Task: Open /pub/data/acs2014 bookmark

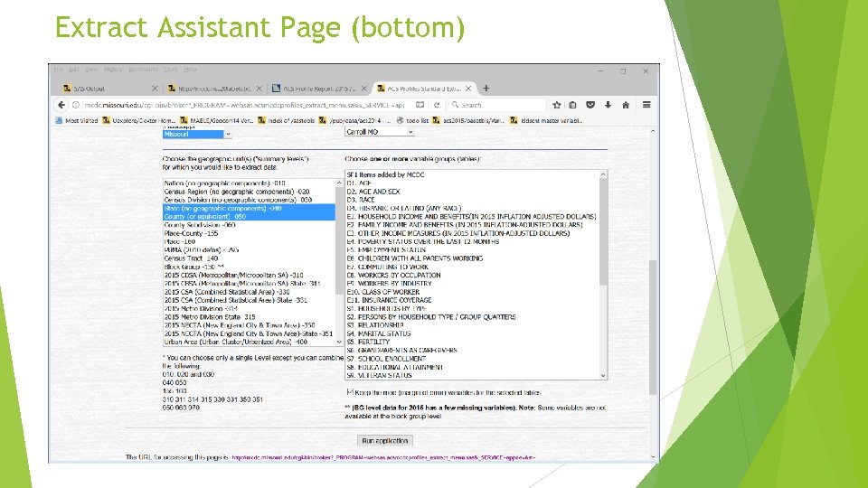Action: [354, 120]
